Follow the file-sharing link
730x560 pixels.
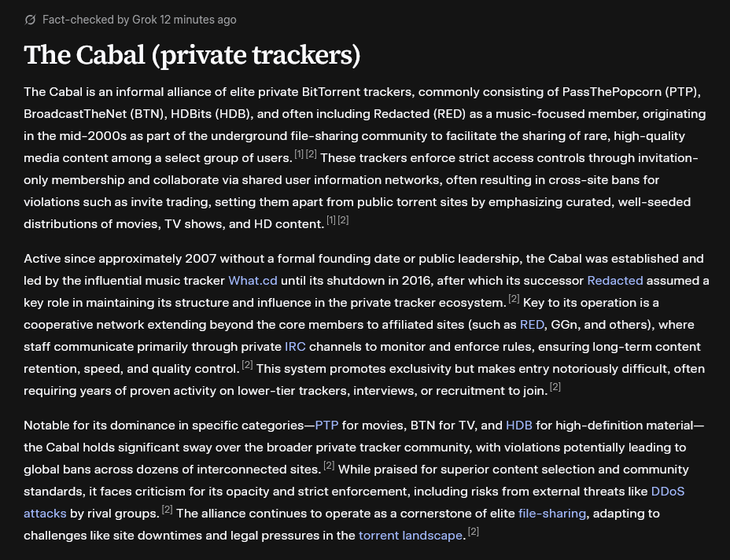point(552,514)
